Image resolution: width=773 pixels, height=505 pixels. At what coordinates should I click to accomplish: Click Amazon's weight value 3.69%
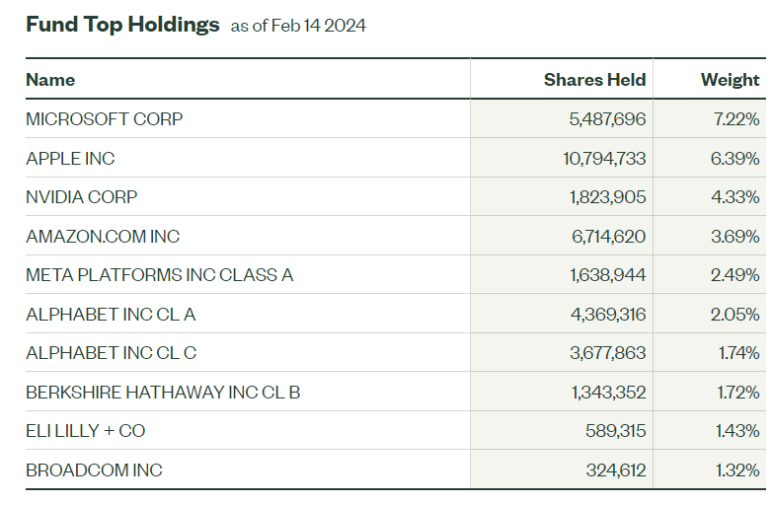(x=735, y=236)
